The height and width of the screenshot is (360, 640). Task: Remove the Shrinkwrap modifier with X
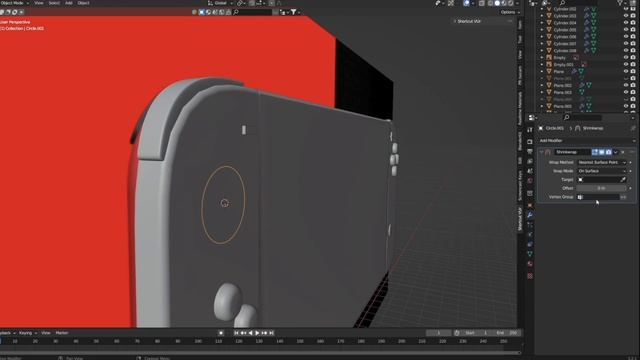[623, 152]
